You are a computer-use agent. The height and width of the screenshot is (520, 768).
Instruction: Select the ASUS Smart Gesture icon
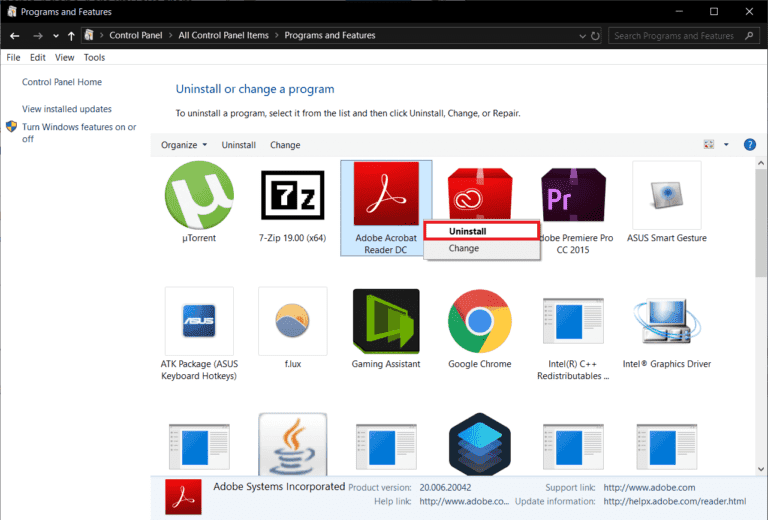click(x=666, y=195)
